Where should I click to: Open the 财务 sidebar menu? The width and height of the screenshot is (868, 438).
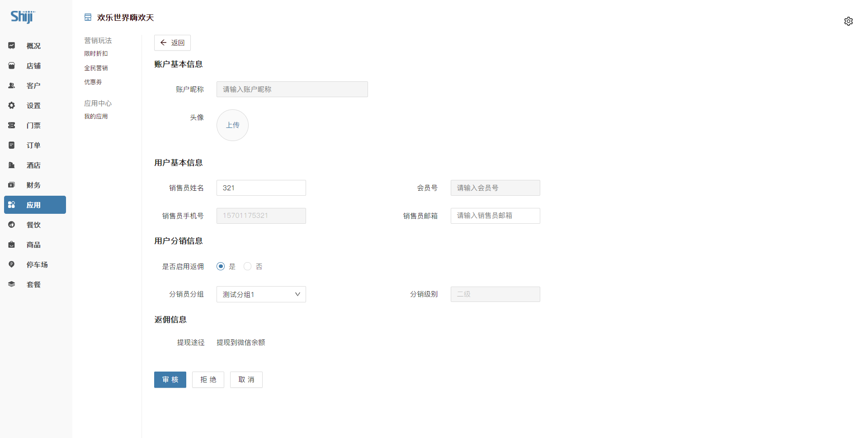click(35, 185)
